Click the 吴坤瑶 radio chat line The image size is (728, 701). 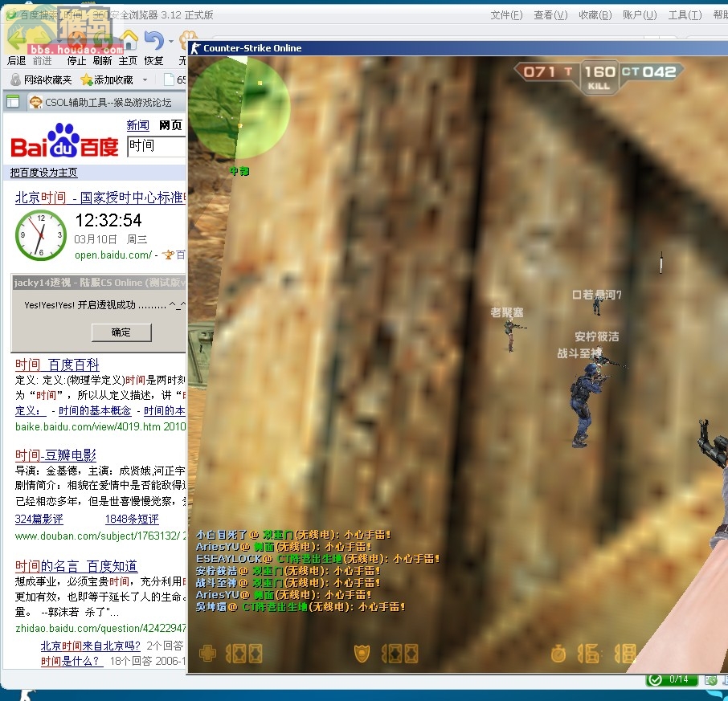pos(301,607)
